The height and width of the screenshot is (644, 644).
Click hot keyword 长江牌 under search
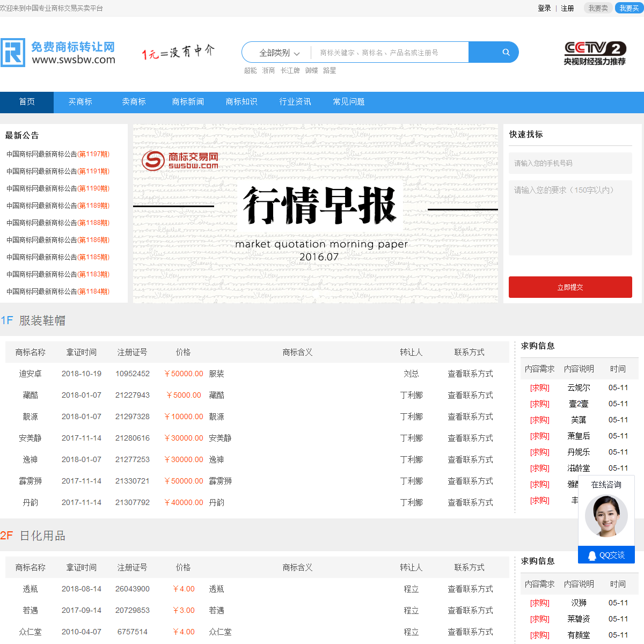coord(290,71)
